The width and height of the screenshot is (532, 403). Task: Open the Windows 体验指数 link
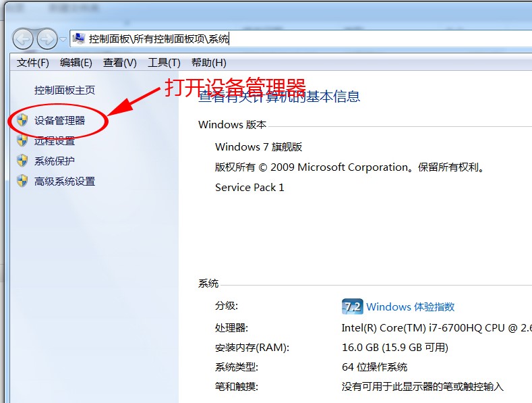point(410,306)
